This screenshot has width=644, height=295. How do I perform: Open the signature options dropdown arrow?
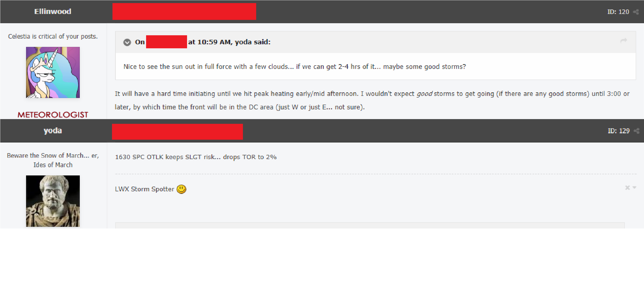click(x=634, y=187)
